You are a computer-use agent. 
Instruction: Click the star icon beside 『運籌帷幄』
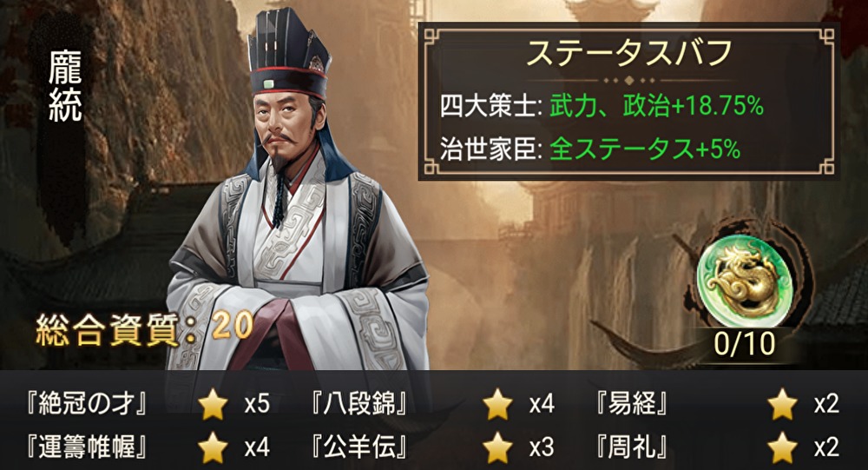pos(214,447)
